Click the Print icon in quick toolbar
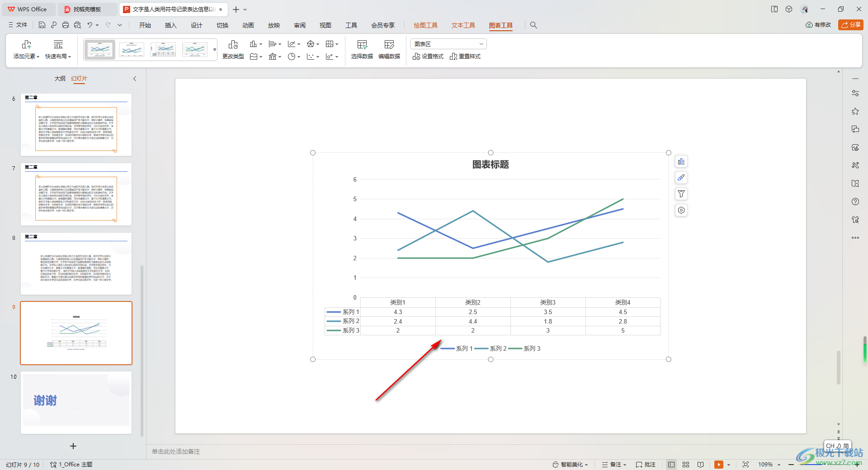The width and height of the screenshot is (868, 470). coord(66,25)
